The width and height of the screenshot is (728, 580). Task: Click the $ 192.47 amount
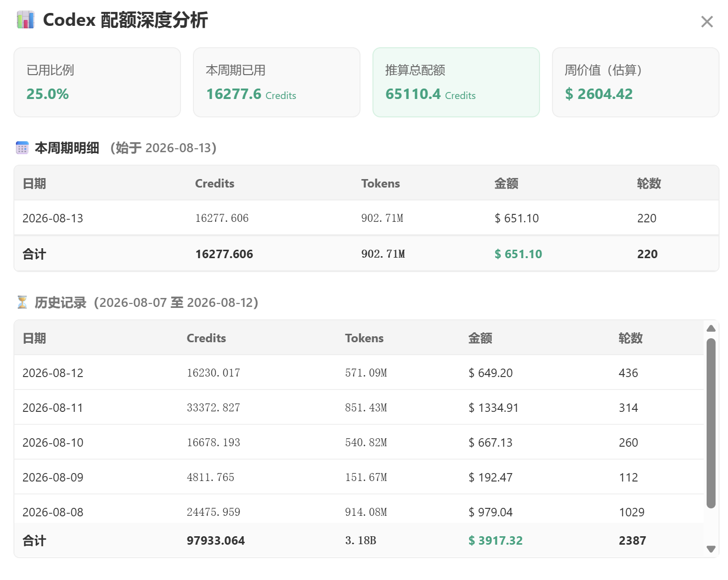[x=490, y=478]
